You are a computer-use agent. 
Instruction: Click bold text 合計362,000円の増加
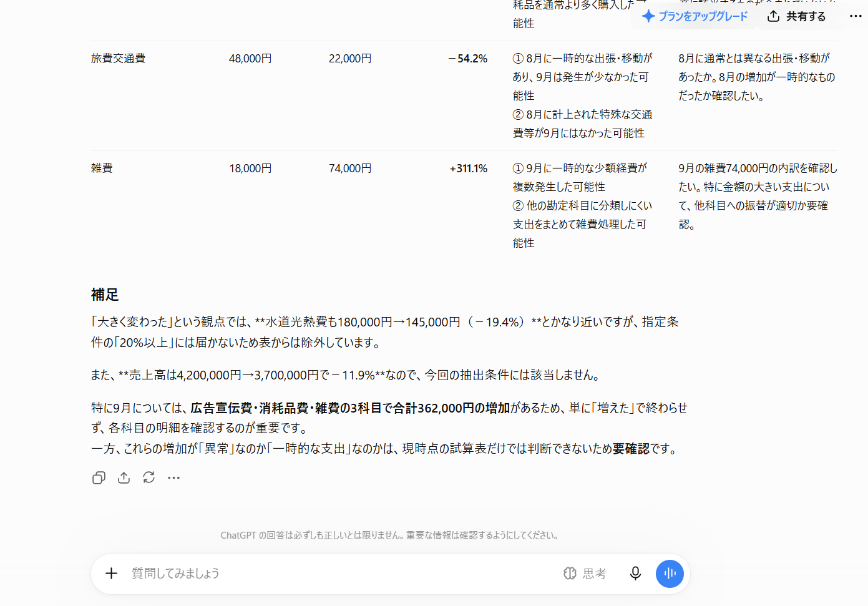pos(451,408)
